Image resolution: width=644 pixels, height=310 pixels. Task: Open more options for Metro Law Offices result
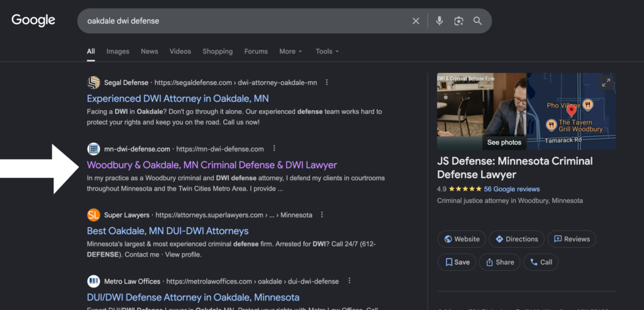349,281
